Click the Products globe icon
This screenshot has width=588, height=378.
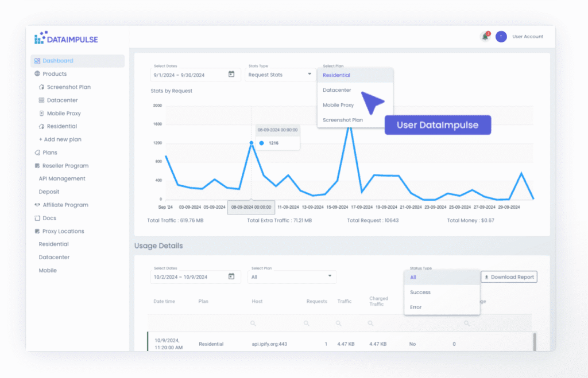point(37,74)
